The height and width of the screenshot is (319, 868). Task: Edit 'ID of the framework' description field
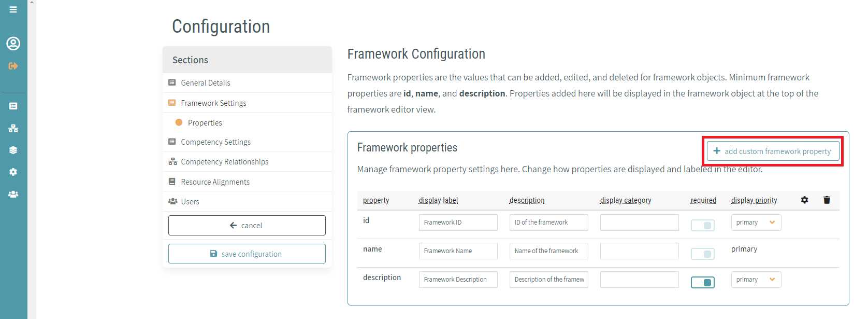[x=549, y=223]
